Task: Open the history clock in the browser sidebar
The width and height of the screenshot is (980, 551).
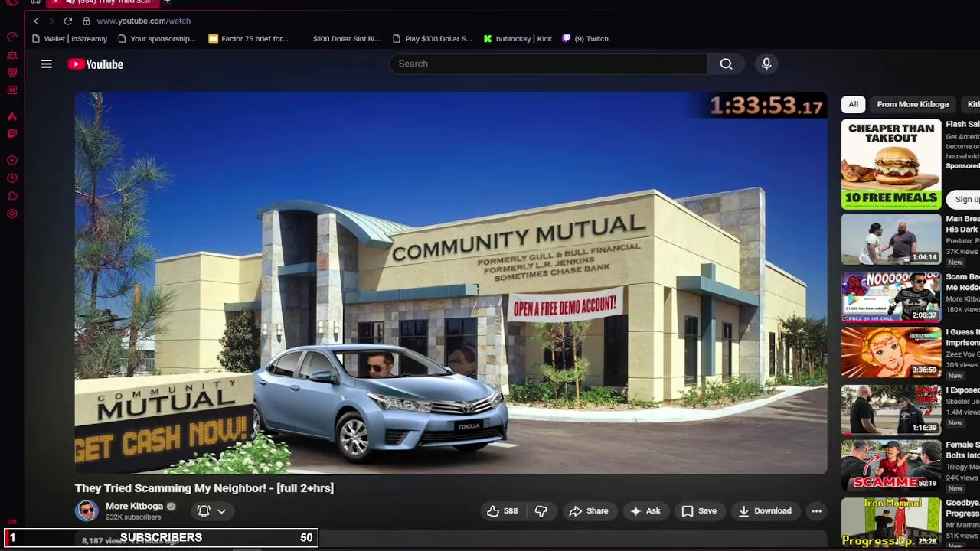Action: coord(12,178)
